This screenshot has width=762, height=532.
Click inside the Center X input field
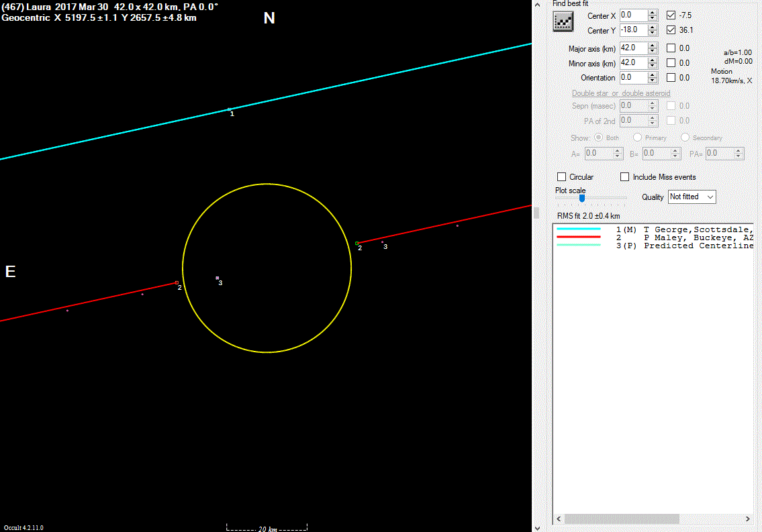tap(633, 15)
